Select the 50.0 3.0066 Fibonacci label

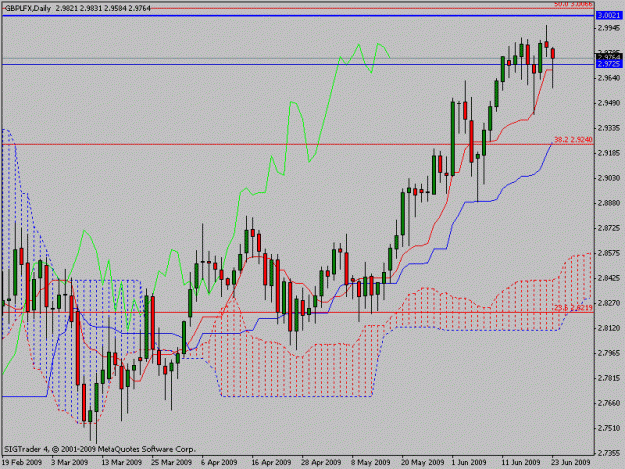(x=574, y=4)
